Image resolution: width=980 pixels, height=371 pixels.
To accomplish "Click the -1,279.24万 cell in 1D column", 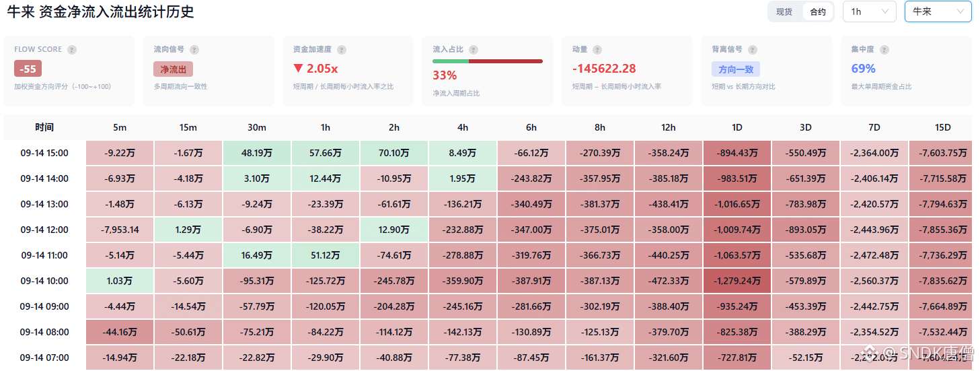I will point(737,281).
